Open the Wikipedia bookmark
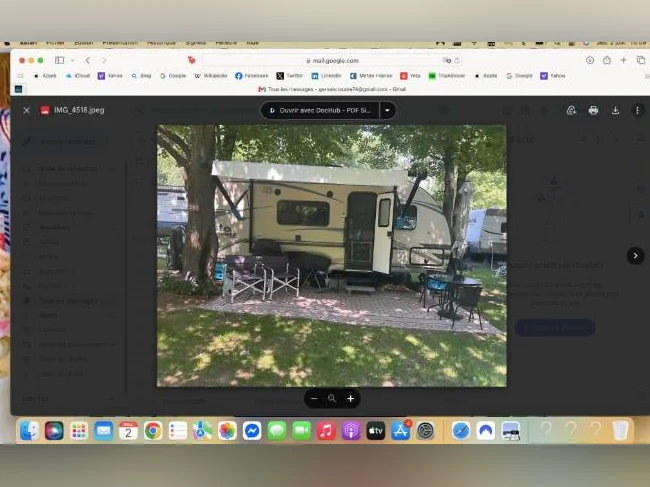The height and width of the screenshot is (487, 650). point(211,76)
